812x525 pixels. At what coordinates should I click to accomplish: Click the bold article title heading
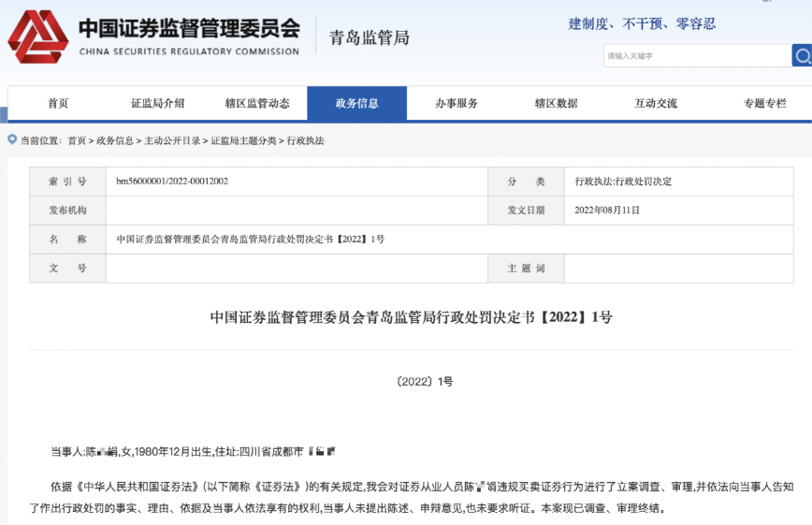click(x=412, y=316)
